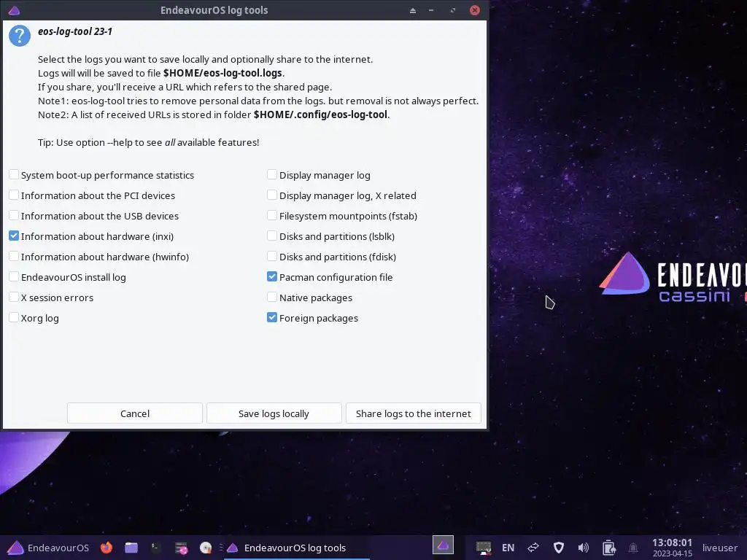747x560 pixels.
Task: Open the volume control icon
Action: pos(583,548)
